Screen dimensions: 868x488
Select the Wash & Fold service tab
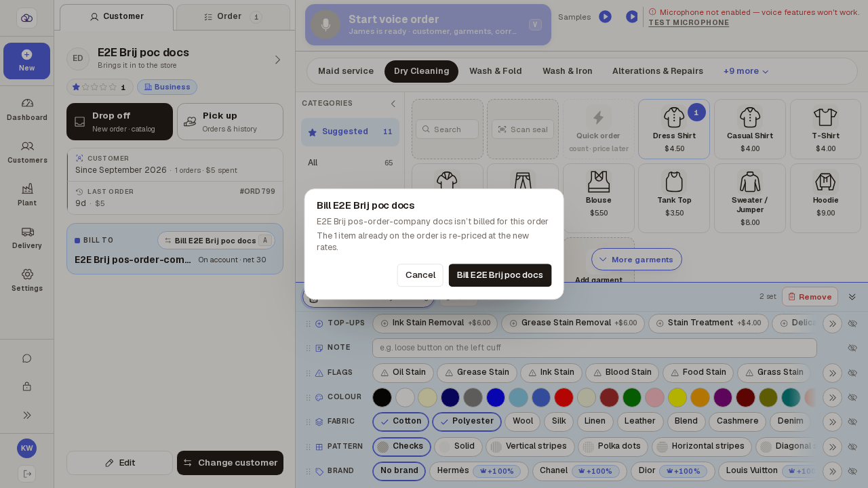496,71
